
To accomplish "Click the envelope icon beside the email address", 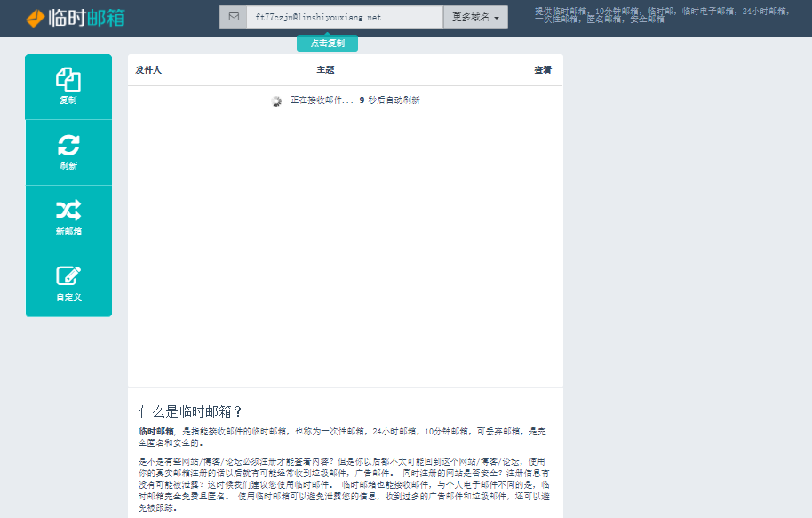I will click(x=234, y=17).
